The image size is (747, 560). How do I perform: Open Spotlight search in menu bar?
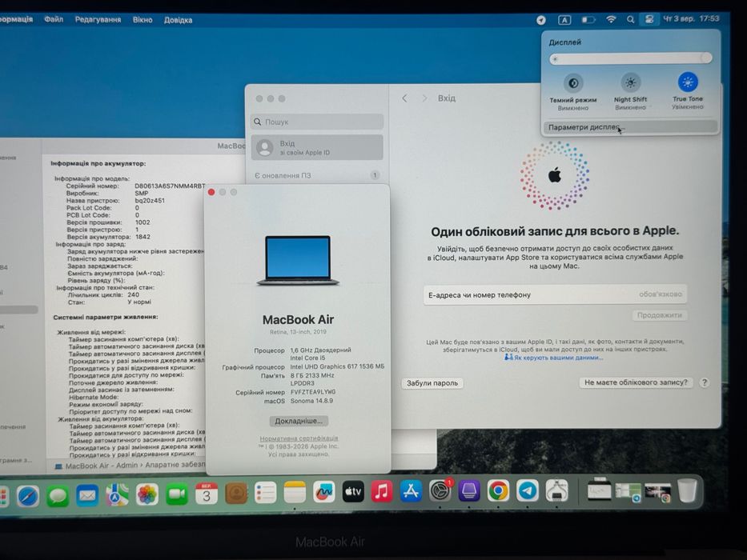(x=630, y=19)
